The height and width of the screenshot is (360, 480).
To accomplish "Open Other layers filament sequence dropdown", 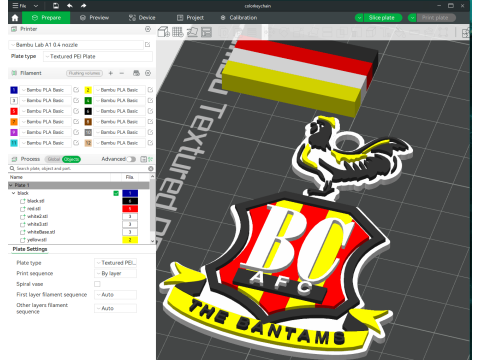I will [x=115, y=308].
